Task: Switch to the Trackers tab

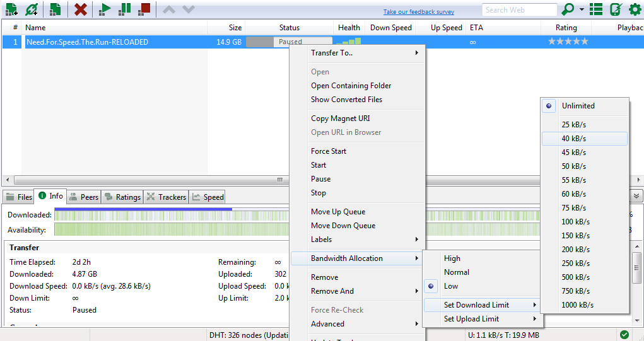Action: point(167,197)
